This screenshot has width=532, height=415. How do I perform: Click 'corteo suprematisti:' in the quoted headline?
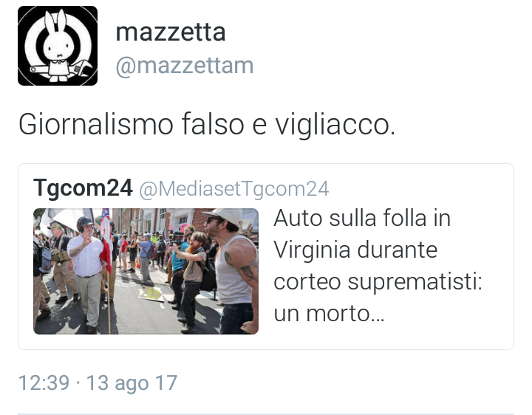pyautogui.click(x=378, y=282)
